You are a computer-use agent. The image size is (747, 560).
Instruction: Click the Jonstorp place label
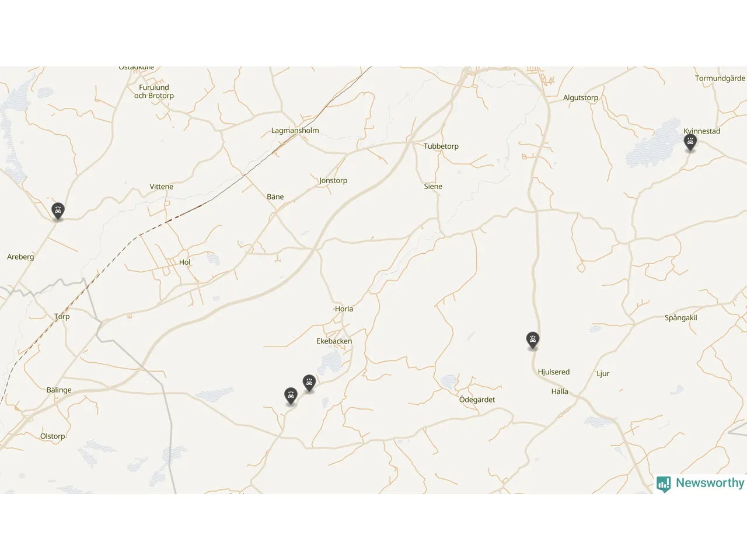(x=333, y=181)
